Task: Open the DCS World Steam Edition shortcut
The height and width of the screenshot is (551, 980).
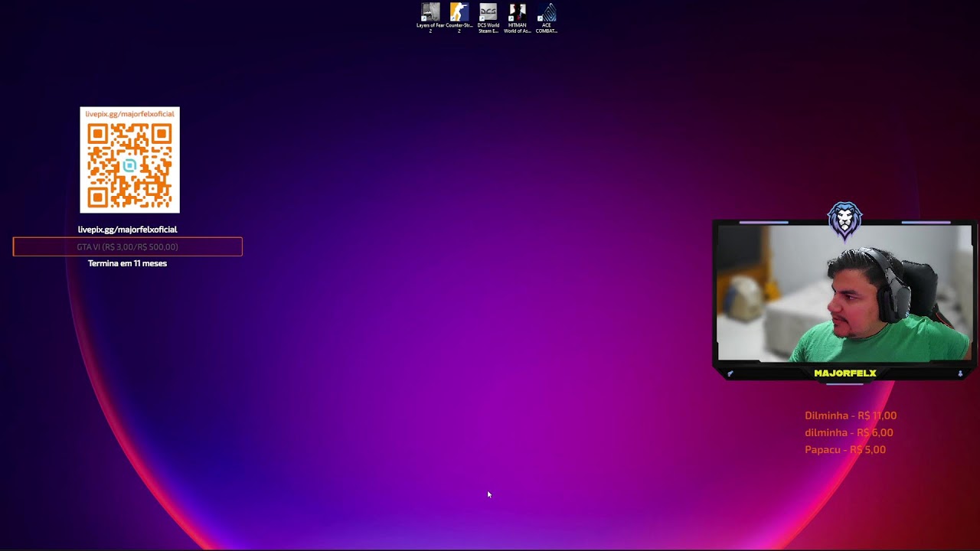Action: click(488, 18)
